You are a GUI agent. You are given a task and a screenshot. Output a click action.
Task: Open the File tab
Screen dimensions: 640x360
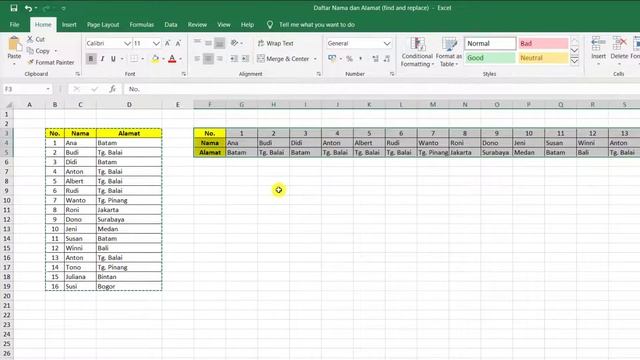tap(14, 24)
